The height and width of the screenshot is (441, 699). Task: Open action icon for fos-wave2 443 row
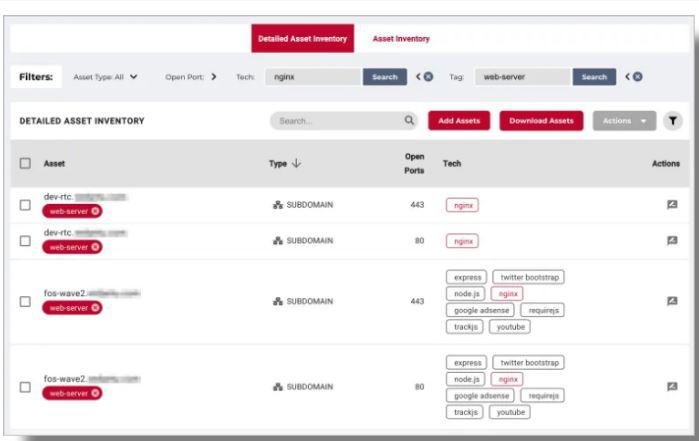(672, 301)
